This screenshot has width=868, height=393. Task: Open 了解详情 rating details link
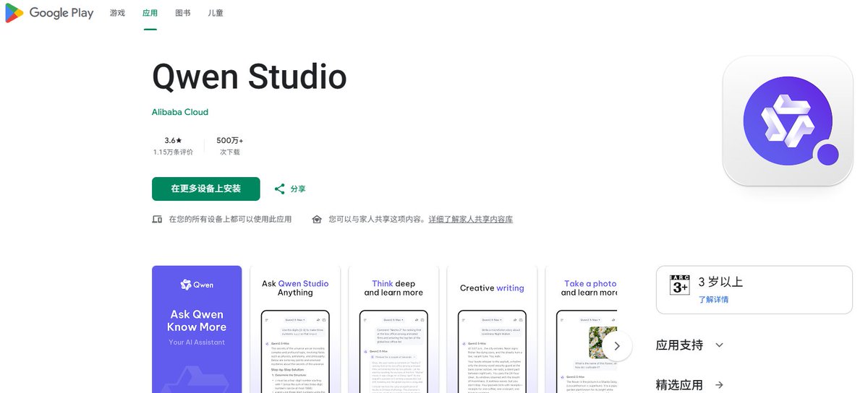tap(713, 299)
